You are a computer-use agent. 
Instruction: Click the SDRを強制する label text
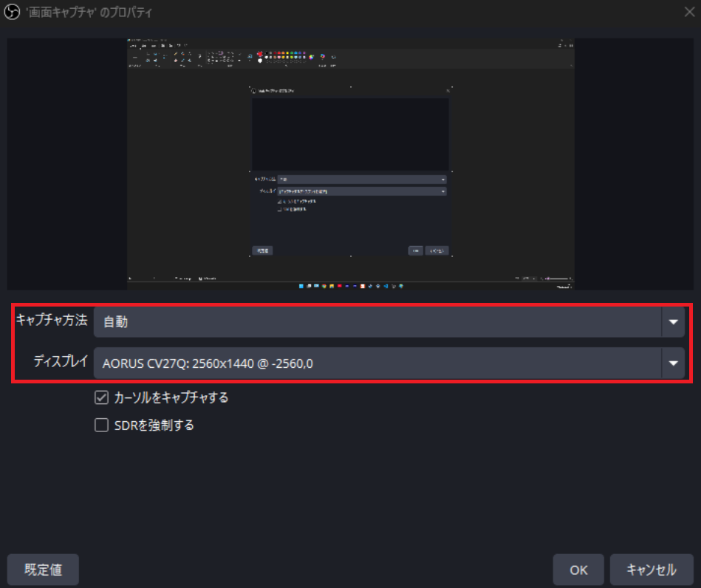pos(154,425)
